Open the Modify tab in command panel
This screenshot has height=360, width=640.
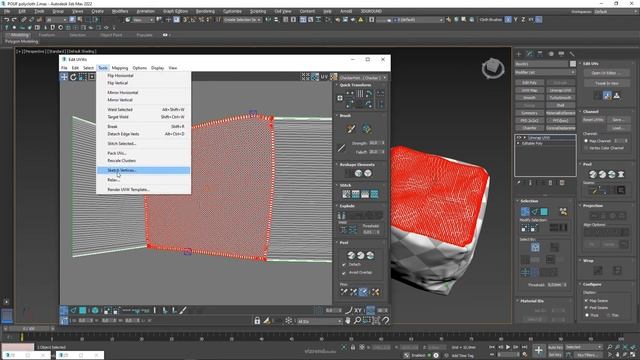529,54
